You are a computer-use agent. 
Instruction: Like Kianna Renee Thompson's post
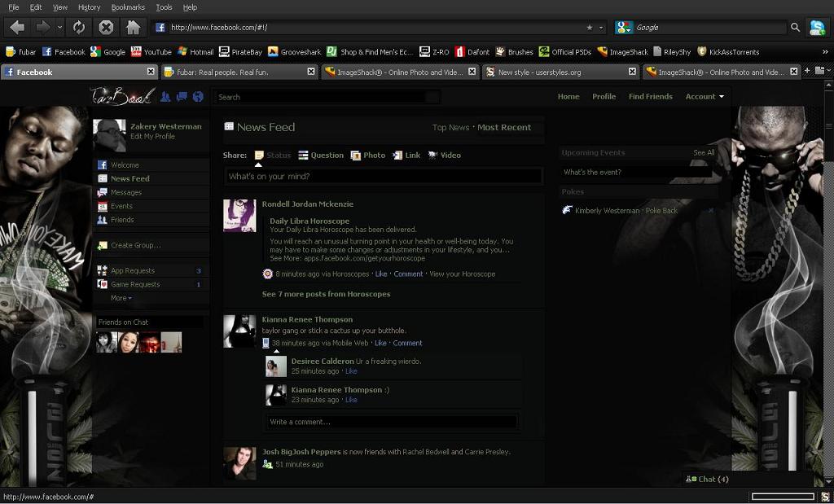(x=380, y=343)
